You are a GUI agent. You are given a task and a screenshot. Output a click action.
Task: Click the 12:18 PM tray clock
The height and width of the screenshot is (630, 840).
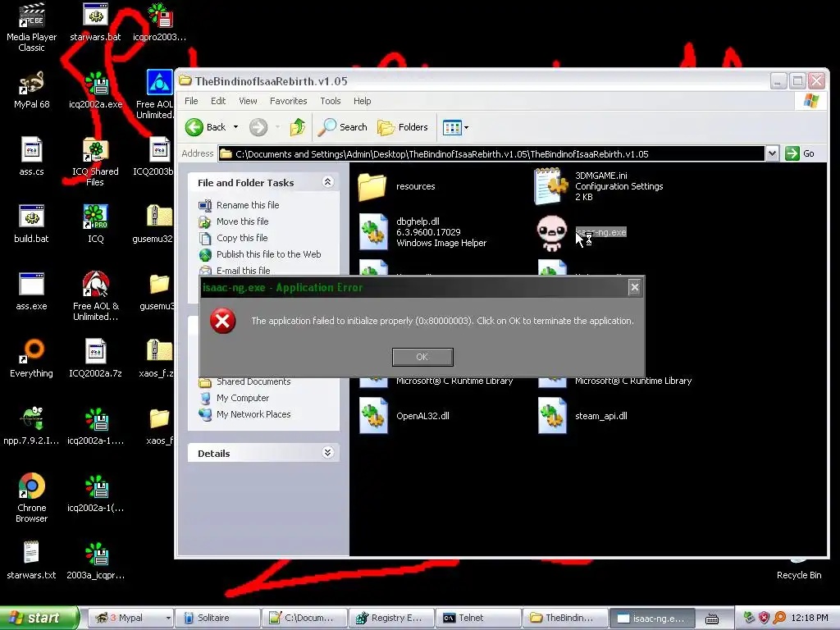pos(810,619)
